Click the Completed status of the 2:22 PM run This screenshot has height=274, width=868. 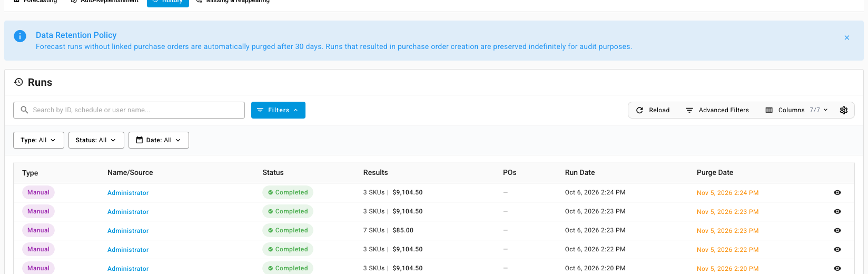click(x=288, y=249)
